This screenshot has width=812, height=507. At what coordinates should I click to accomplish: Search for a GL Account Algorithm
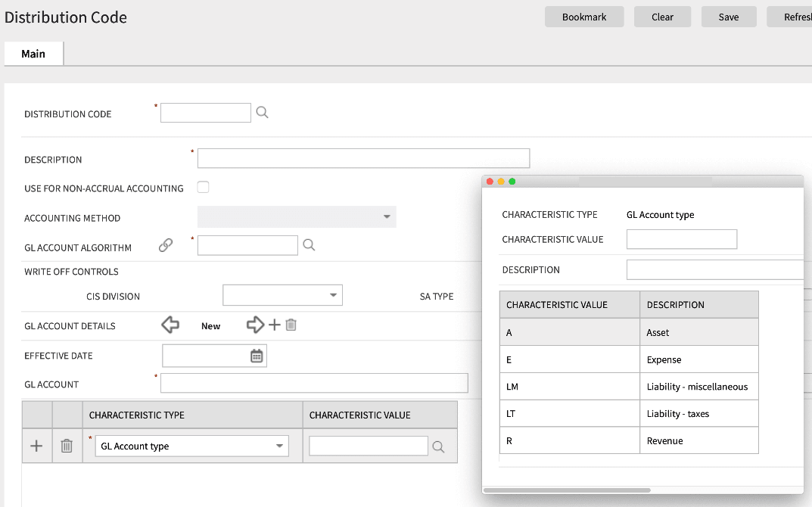(x=310, y=244)
